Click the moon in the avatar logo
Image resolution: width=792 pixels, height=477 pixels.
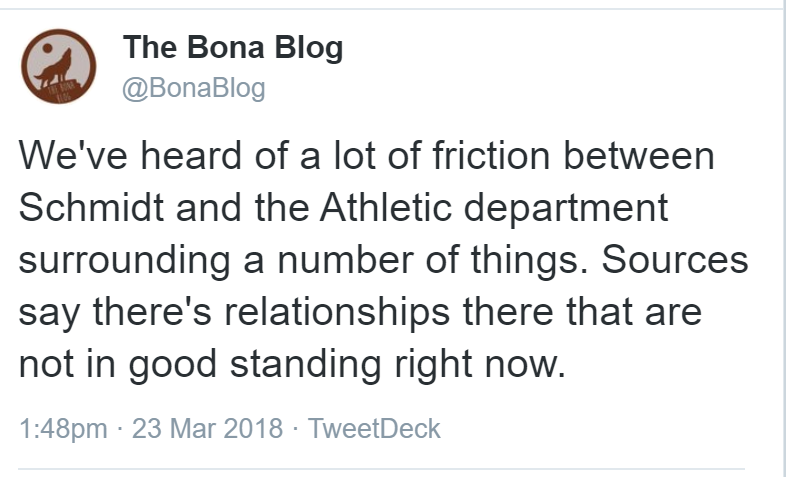point(47,49)
